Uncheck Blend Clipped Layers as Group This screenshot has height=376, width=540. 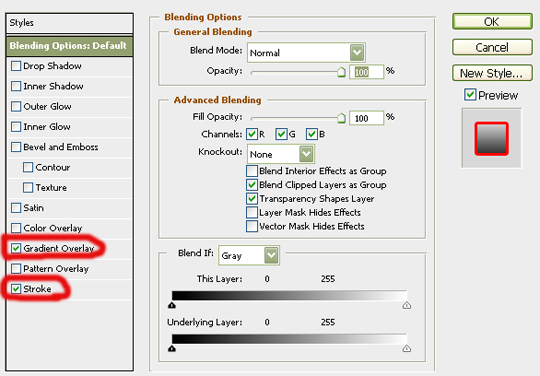[x=252, y=185]
